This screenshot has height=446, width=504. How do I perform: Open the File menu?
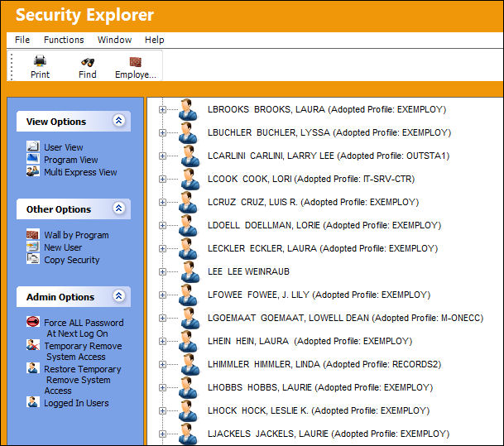[x=22, y=40]
